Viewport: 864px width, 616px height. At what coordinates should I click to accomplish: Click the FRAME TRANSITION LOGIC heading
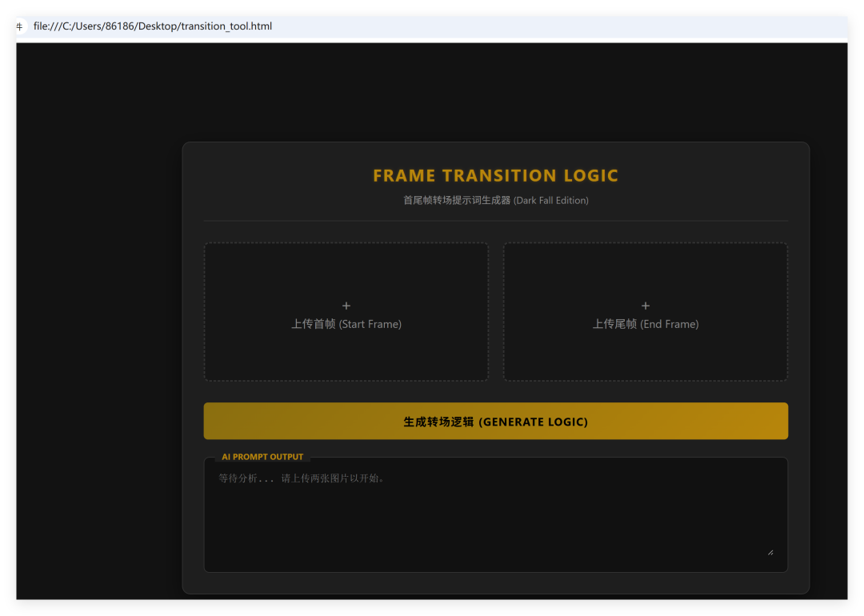click(x=496, y=176)
